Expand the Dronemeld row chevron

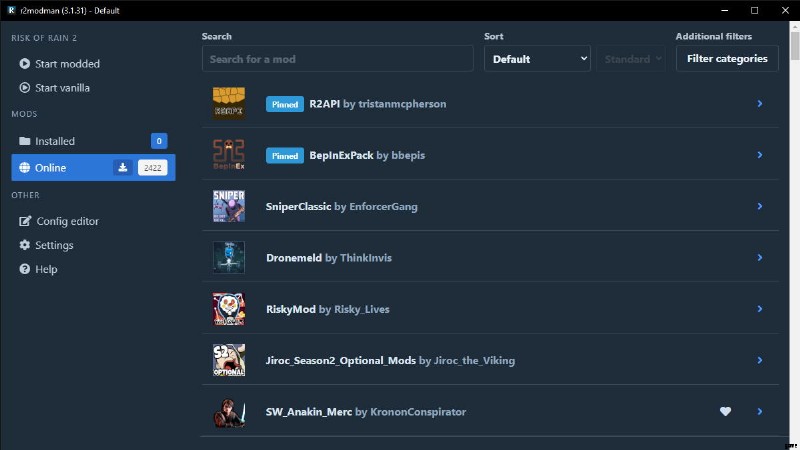(760, 258)
